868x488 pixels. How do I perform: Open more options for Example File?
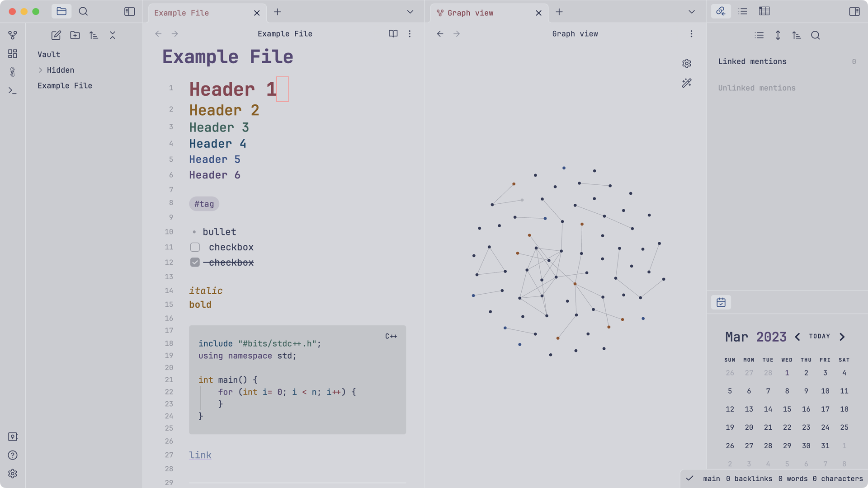(x=410, y=34)
